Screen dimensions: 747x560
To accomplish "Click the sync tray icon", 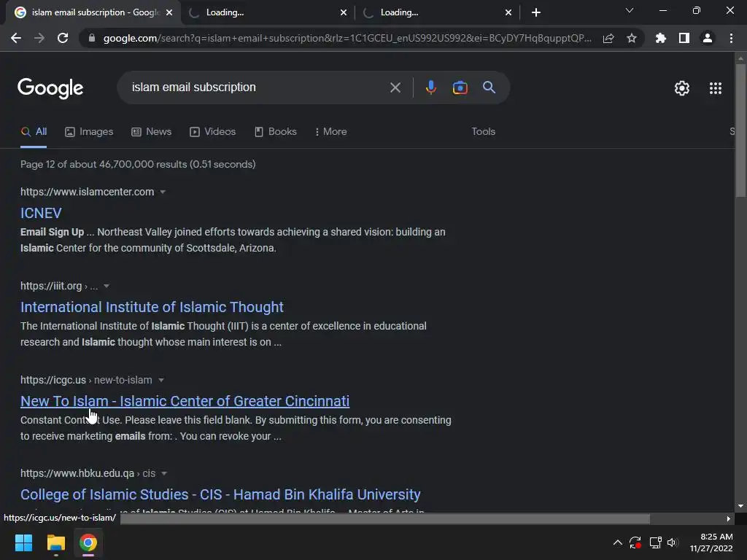I will pyautogui.click(x=635, y=542).
